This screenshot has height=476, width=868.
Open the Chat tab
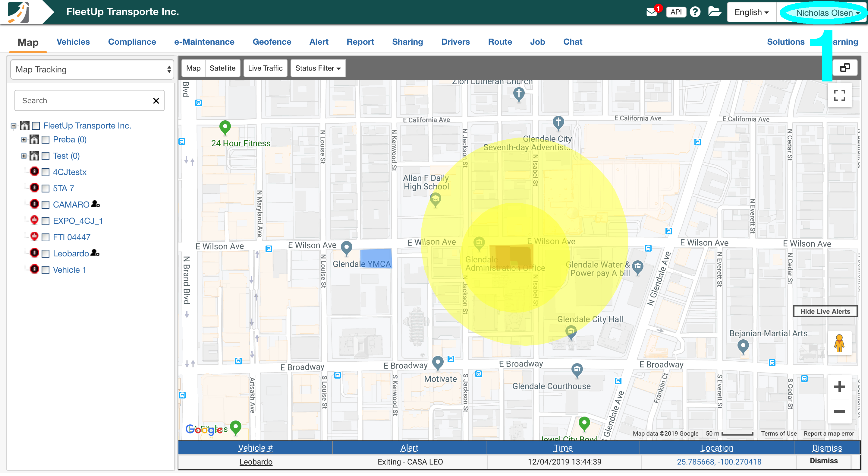pos(573,42)
